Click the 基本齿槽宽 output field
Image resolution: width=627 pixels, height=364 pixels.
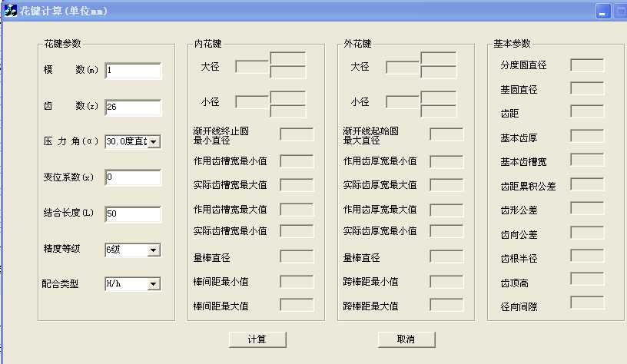tap(587, 160)
